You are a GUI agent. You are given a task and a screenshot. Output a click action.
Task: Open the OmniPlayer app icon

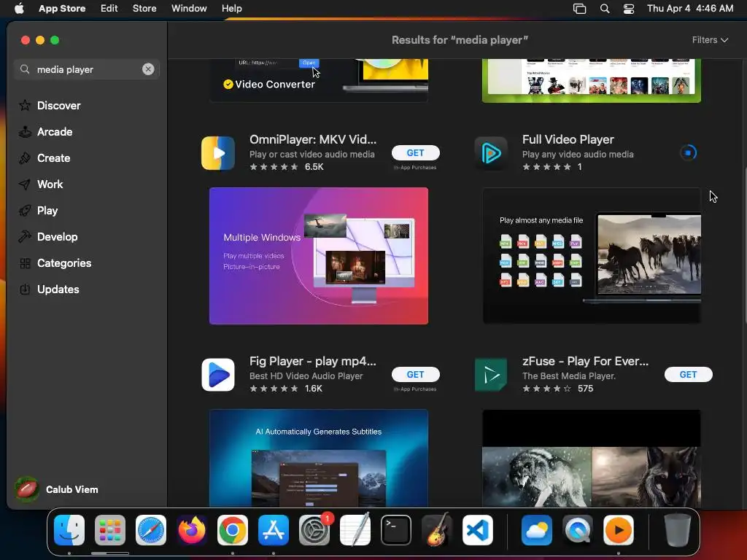coord(218,153)
